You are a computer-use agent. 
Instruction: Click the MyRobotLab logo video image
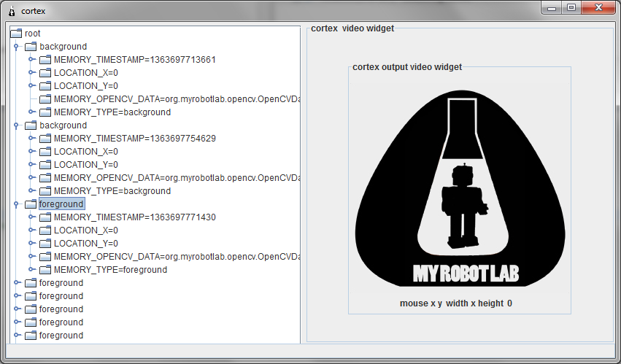[460, 188]
